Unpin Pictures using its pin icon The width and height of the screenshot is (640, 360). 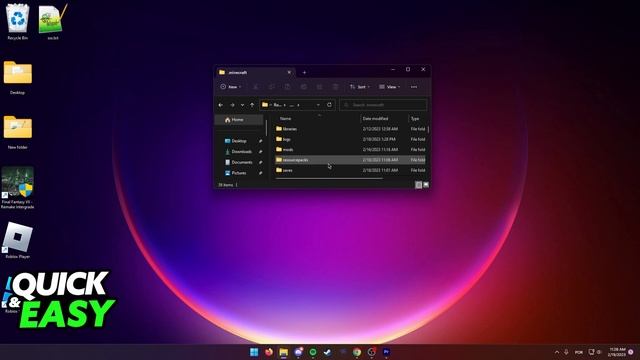tap(260, 173)
